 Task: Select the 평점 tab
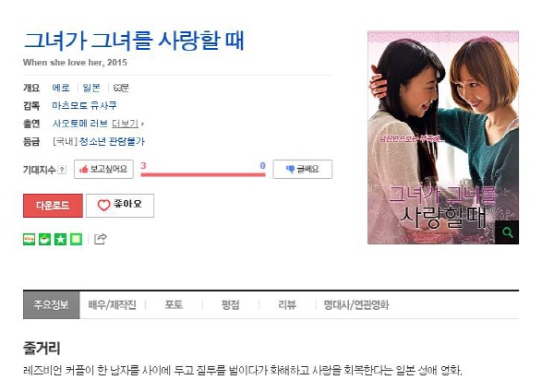click(x=230, y=305)
